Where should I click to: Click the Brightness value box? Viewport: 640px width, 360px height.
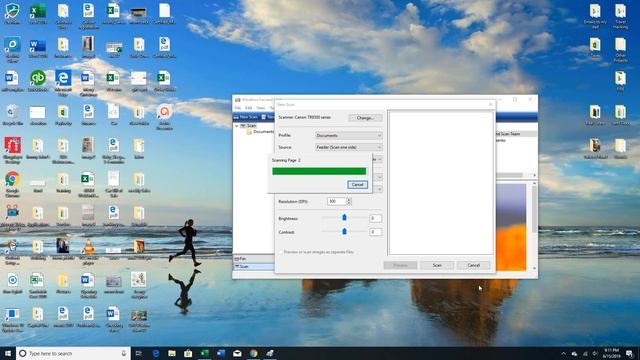376,218
